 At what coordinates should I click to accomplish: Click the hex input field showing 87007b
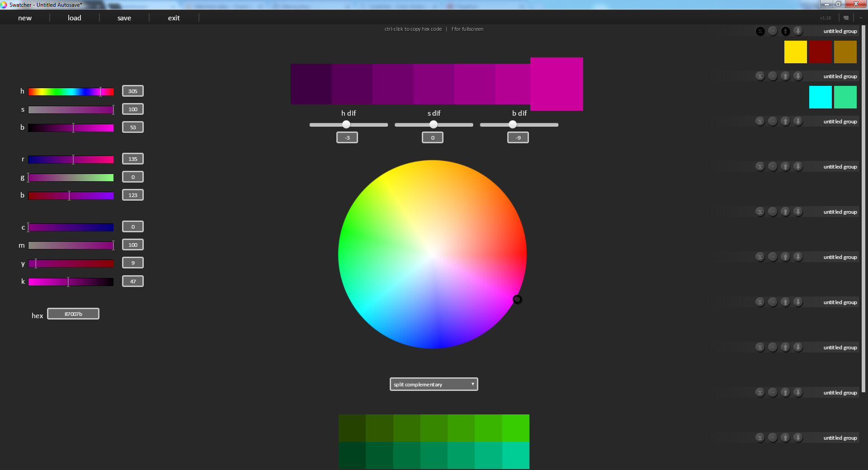[73, 313]
